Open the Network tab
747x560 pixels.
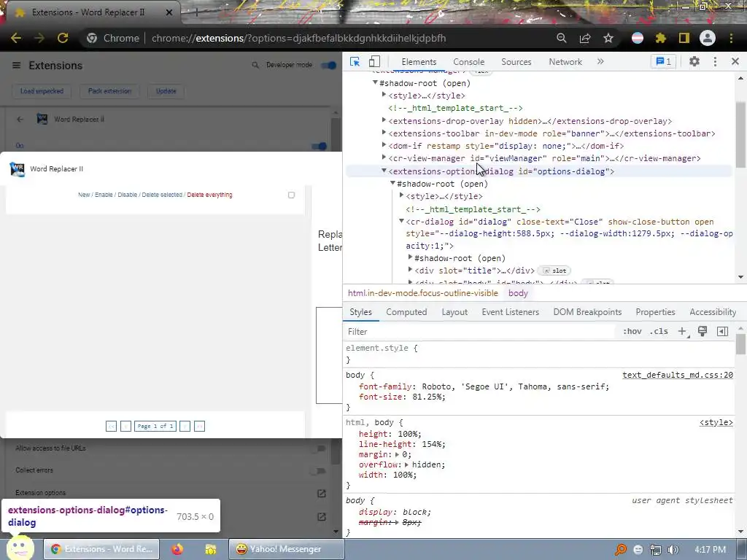pyautogui.click(x=565, y=62)
